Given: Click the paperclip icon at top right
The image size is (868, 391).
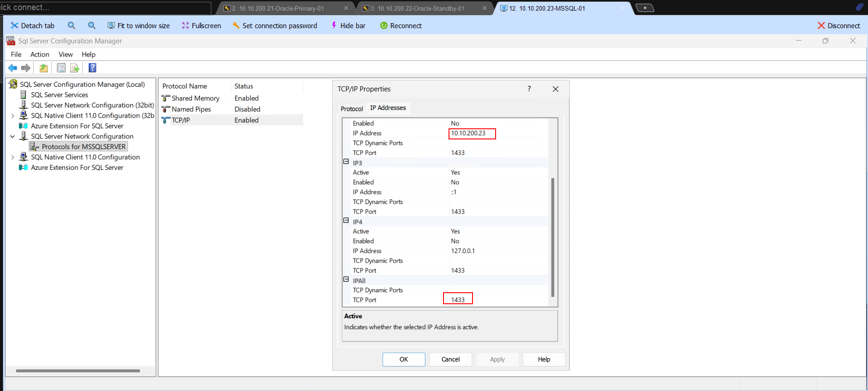Looking at the screenshot, I should click(859, 7).
